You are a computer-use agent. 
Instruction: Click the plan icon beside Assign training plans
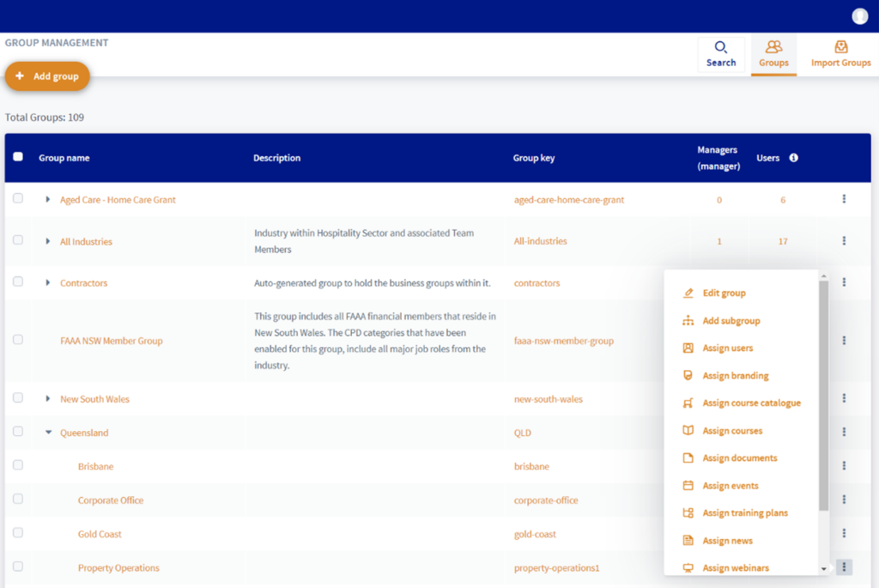click(x=688, y=512)
